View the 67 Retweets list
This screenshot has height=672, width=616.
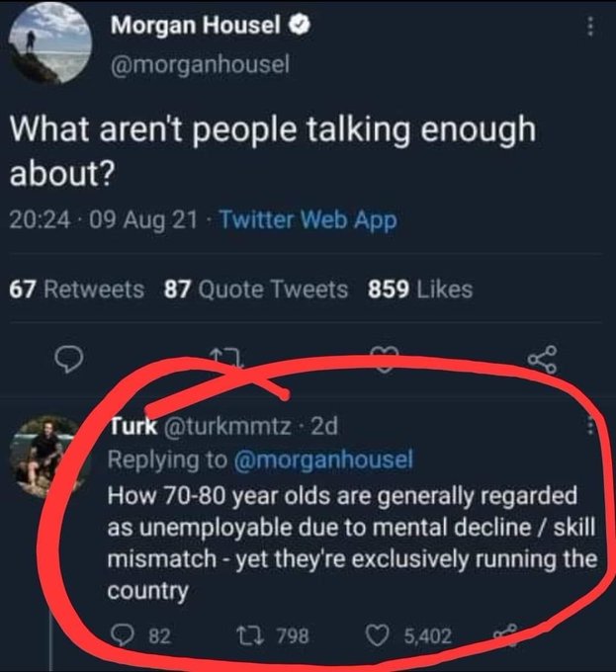point(77,290)
